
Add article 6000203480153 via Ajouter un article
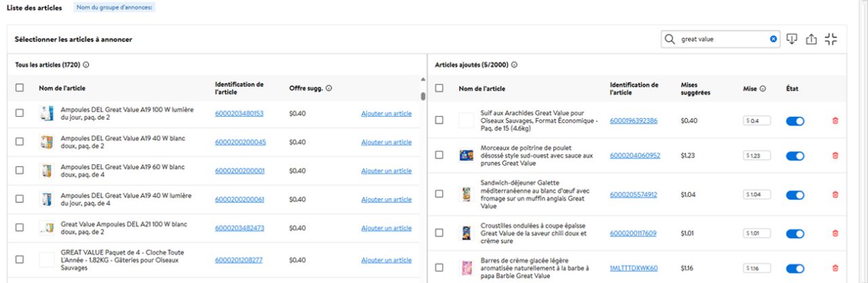coord(386,113)
